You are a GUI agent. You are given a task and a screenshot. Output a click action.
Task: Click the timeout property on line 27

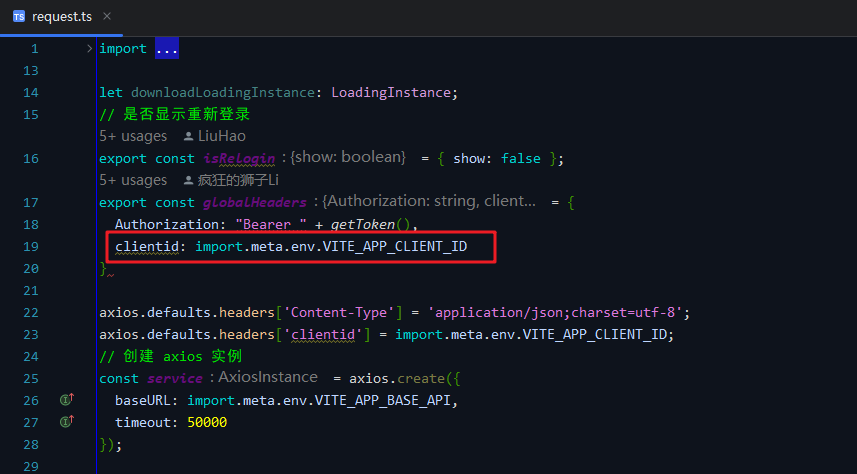(x=143, y=422)
